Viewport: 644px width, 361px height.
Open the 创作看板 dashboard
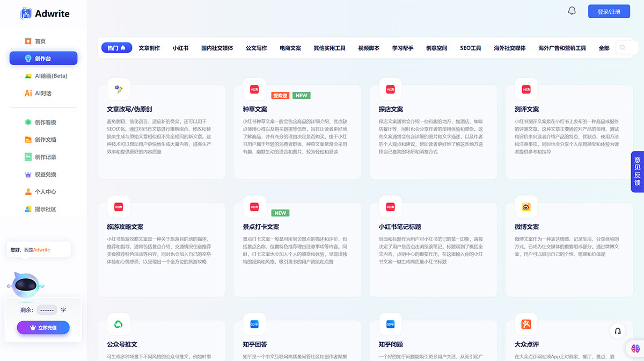point(43,122)
